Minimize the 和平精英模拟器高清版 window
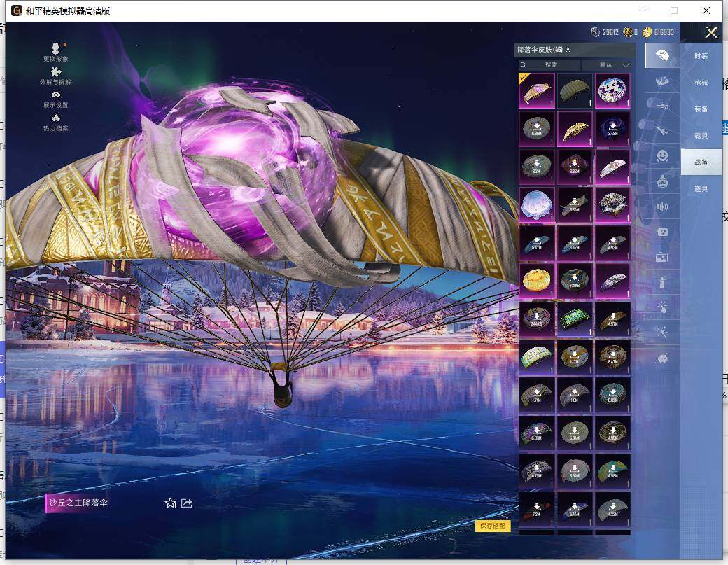Image resolution: width=728 pixels, height=565 pixels. pos(643,11)
